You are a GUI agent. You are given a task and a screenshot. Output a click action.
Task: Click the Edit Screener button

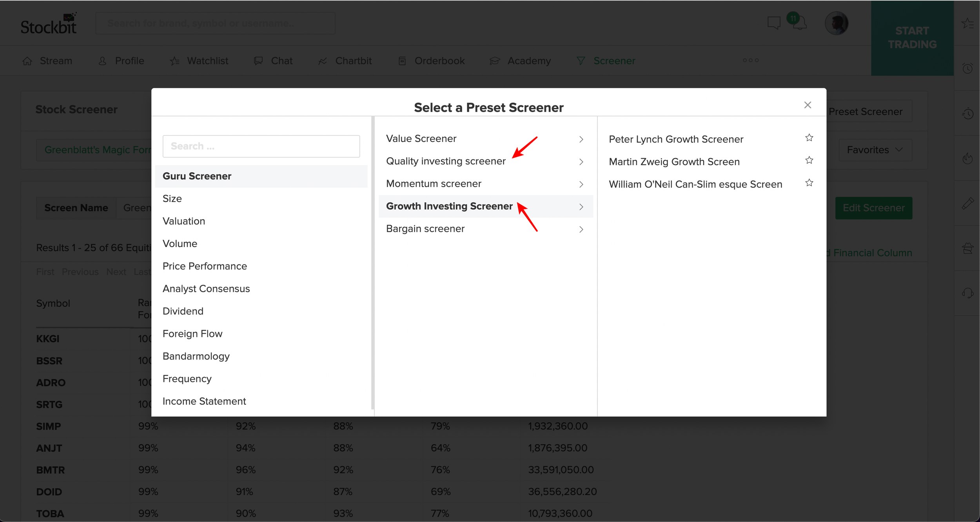(874, 208)
